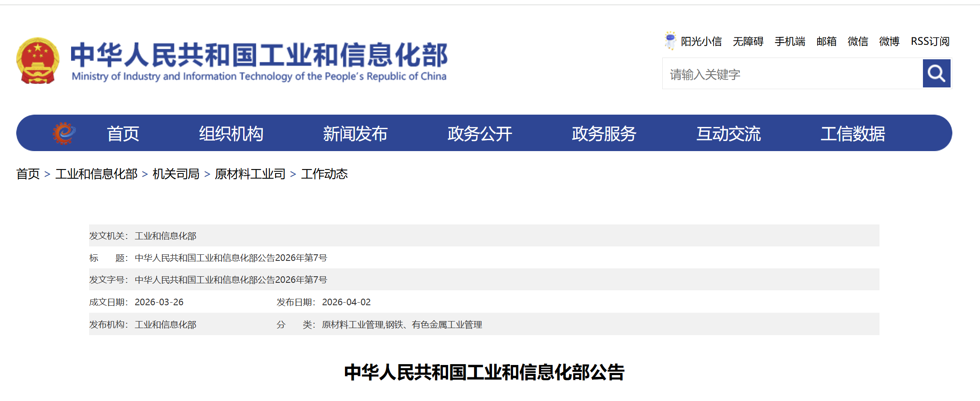Open the 工信数据 menu item

tap(853, 134)
